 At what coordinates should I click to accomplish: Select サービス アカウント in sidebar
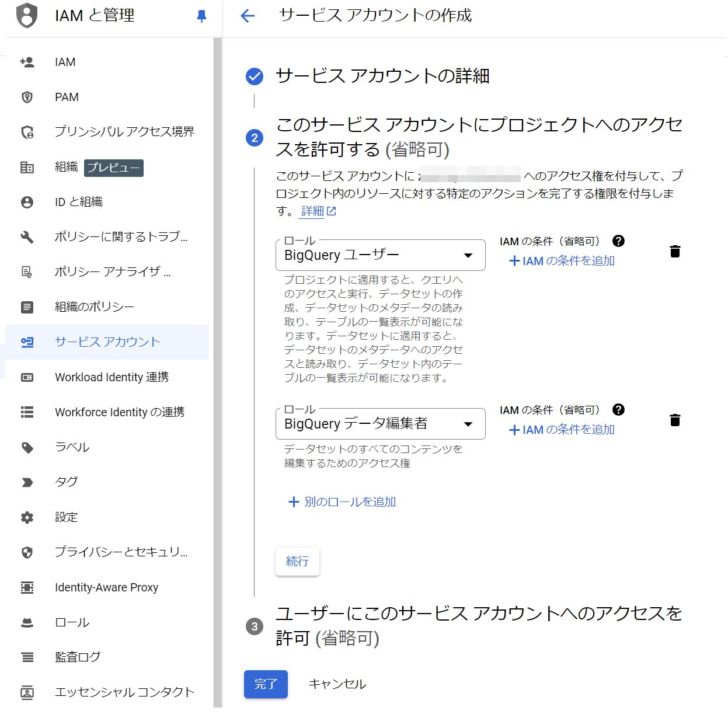[x=107, y=342]
